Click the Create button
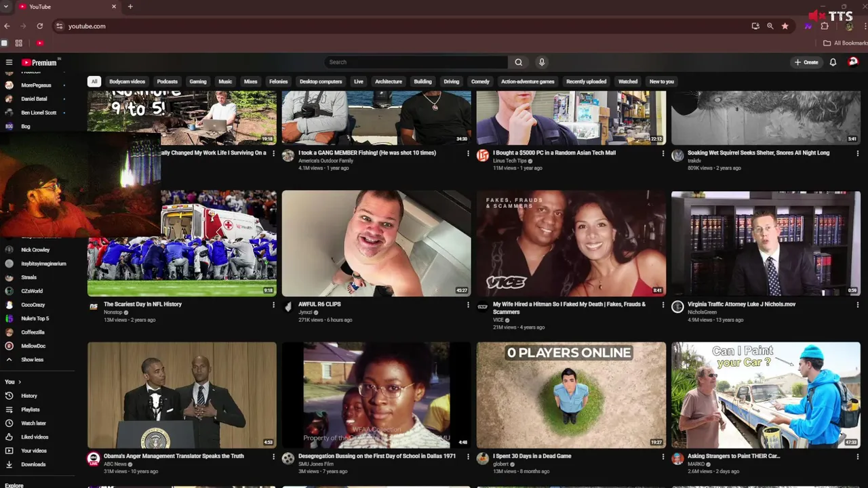The width and height of the screenshot is (868, 488). tap(806, 62)
